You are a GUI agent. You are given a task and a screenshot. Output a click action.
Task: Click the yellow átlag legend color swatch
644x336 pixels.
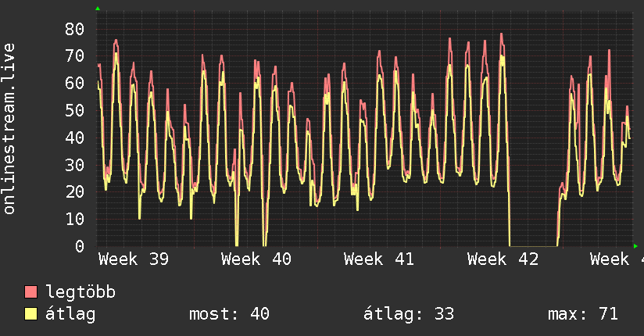point(30,314)
